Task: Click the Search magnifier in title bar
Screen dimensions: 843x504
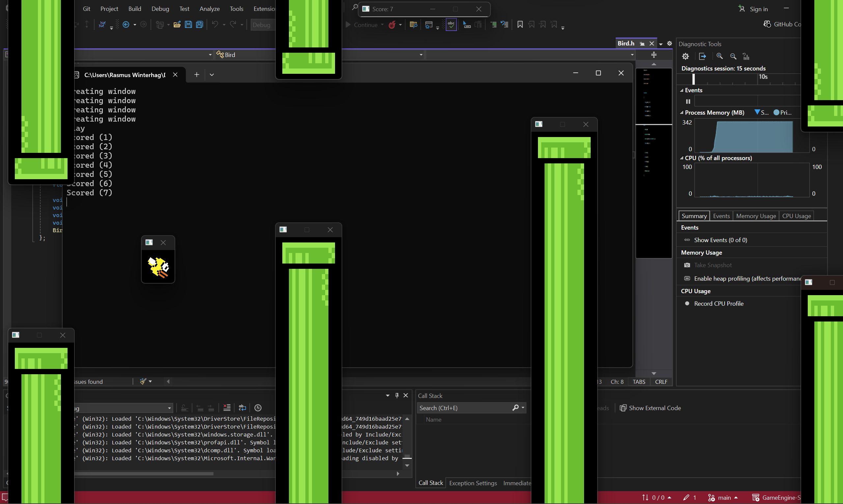Action: click(354, 8)
